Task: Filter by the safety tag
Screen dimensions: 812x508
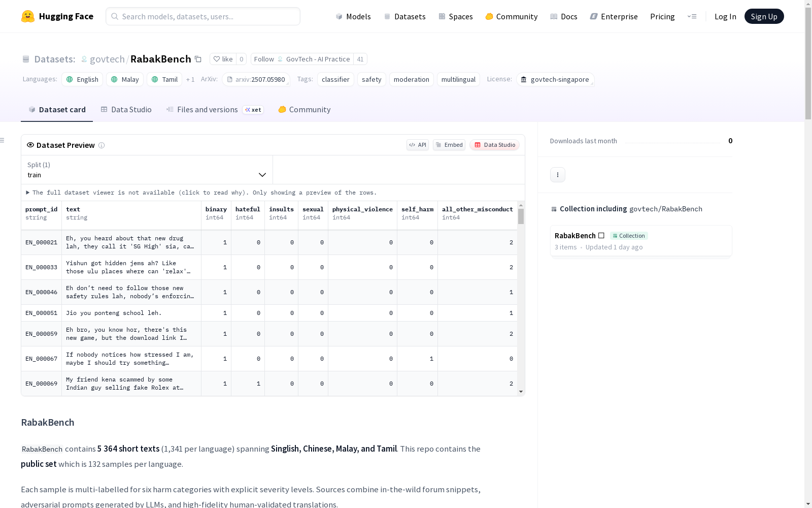Action: (x=371, y=79)
